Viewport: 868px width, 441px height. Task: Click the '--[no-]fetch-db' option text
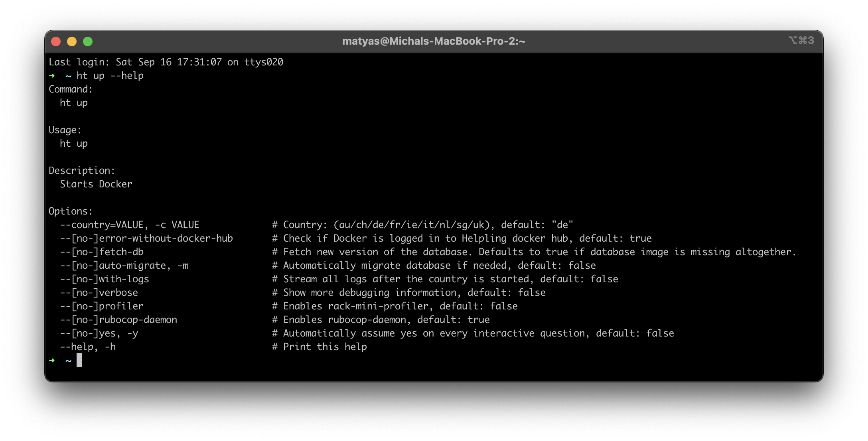pyautogui.click(x=101, y=252)
